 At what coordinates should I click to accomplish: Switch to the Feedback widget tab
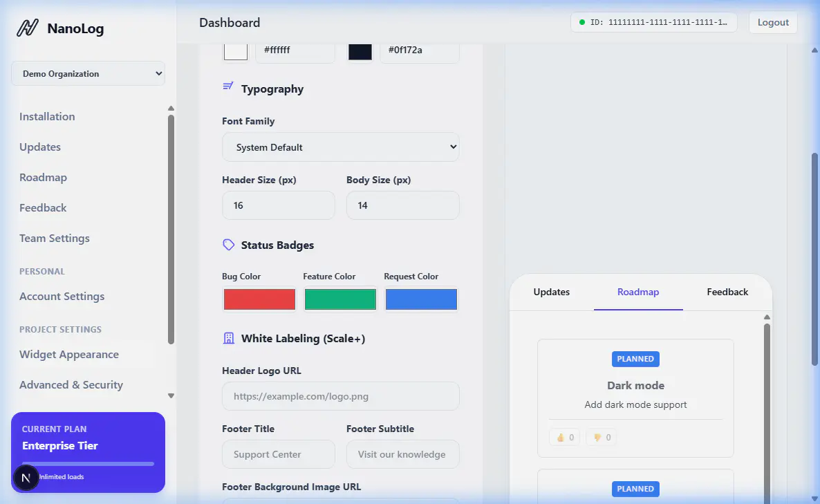727,292
